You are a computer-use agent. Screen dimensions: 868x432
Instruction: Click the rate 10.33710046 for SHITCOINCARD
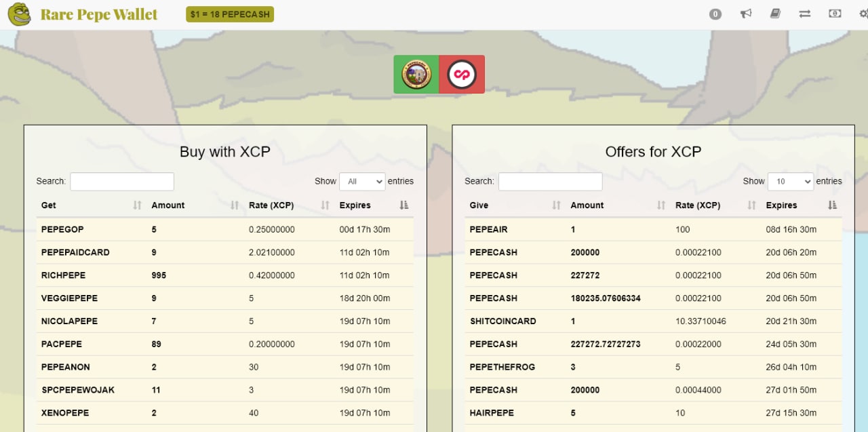[701, 321]
